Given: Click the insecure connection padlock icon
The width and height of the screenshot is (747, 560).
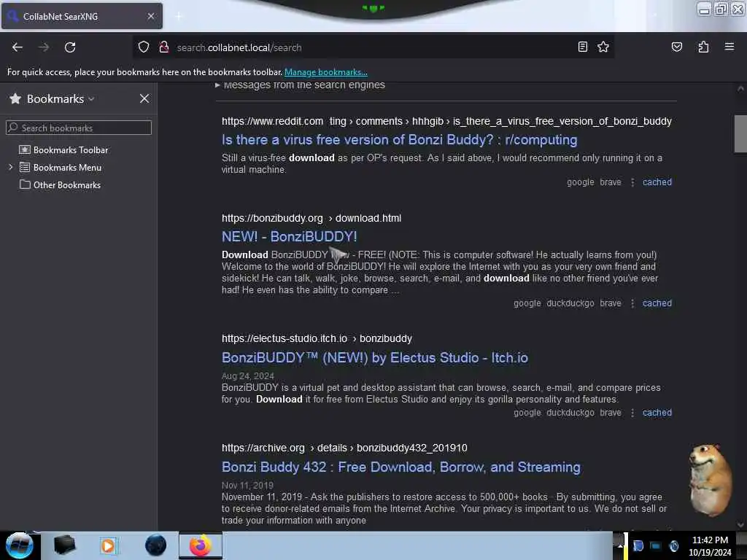Looking at the screenshot, I should [164, 47].
